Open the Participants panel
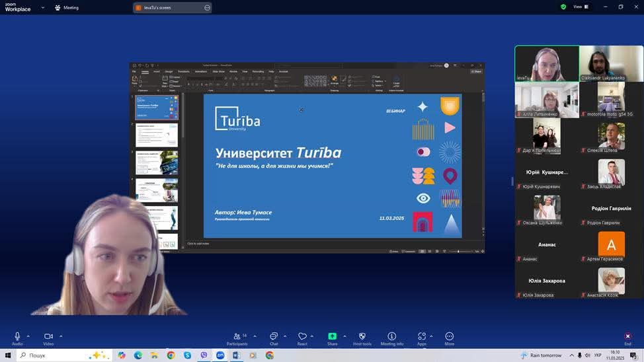This screenshot has height=362, width=644. click(237, 338)
